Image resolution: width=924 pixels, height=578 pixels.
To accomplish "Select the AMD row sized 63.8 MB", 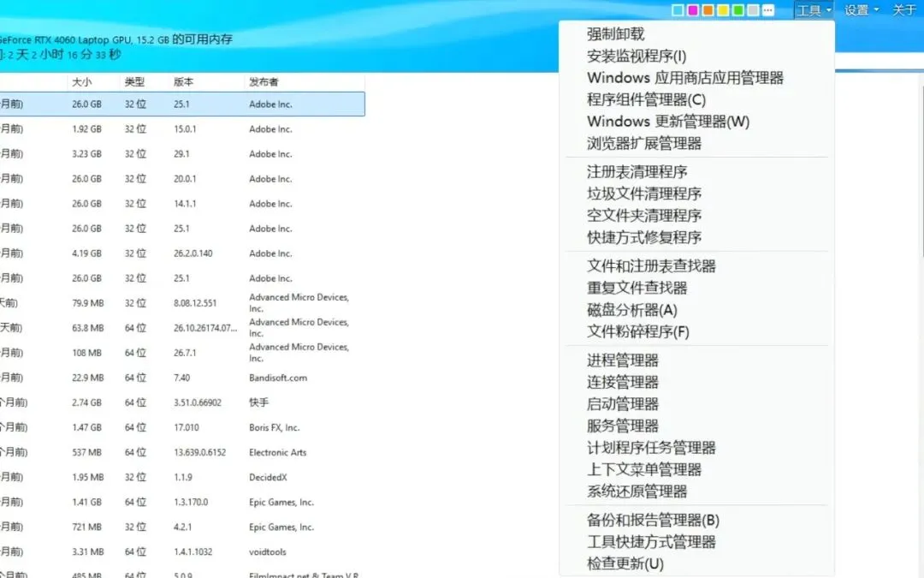I will tap(182, 327).
